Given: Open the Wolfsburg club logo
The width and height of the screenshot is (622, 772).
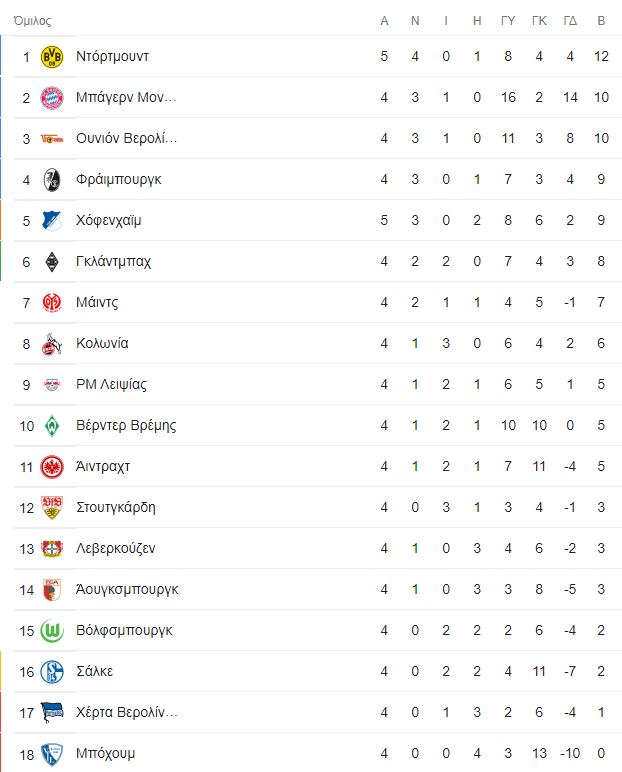Looking at the screenshot, I should 52,631.
